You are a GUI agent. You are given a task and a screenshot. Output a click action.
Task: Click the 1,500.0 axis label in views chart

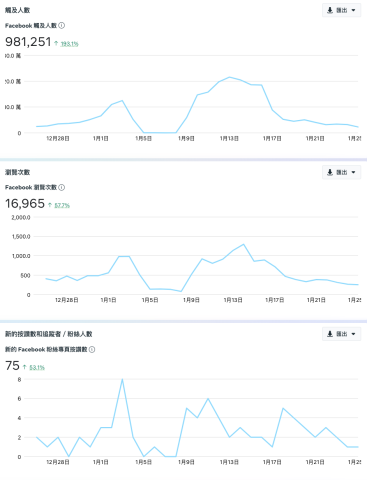point(21,237)
